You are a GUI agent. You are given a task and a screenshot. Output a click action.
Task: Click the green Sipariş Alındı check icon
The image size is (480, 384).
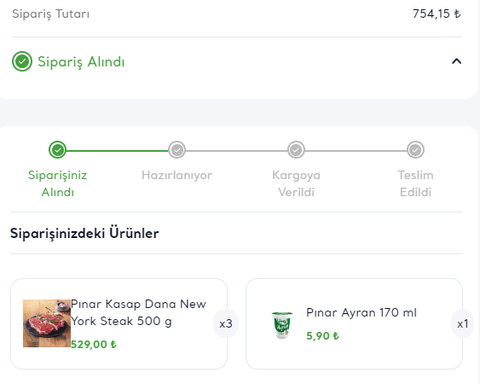click(22, 61)
